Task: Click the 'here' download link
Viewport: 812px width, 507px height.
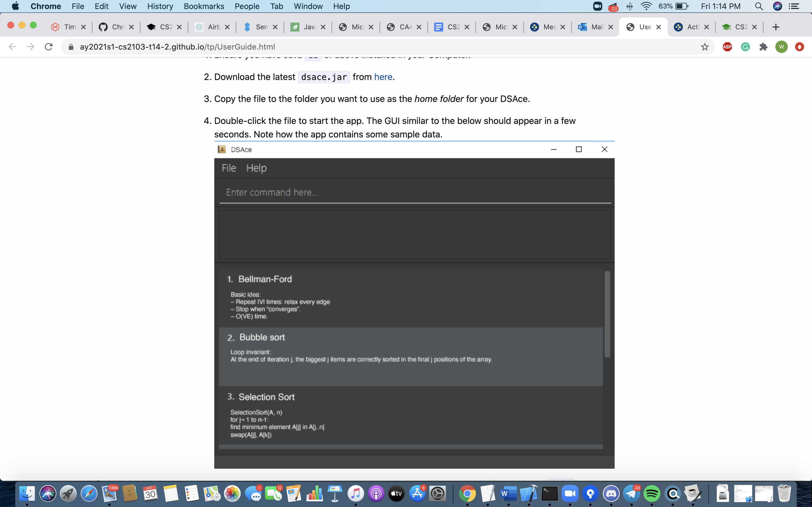Action: (383, 77)
